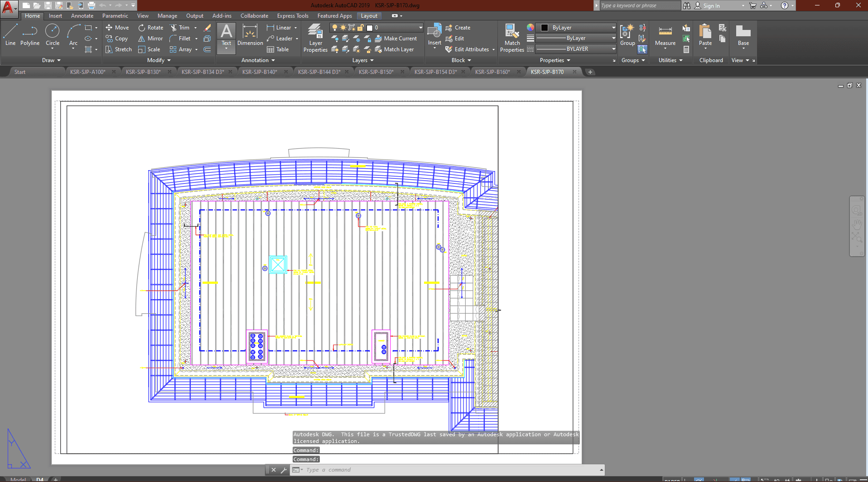The width and height of the screenshot is (868, 482).
Task: Toggle group selection on/off button
Action: coord(642,49)
